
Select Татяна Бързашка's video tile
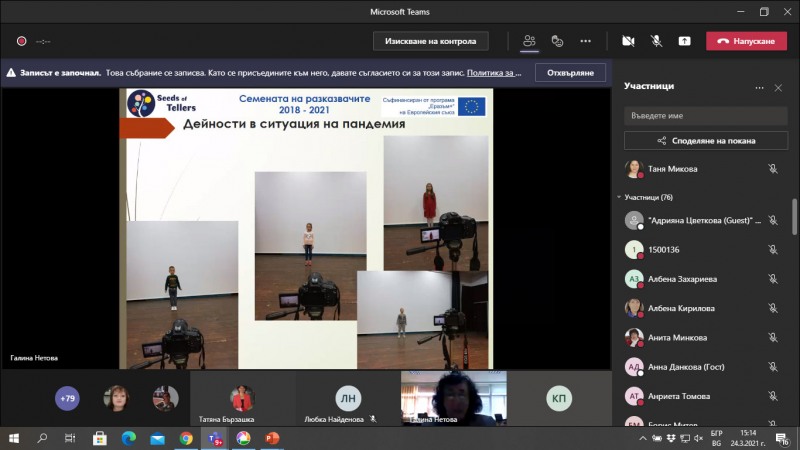(x=242, y=398)
